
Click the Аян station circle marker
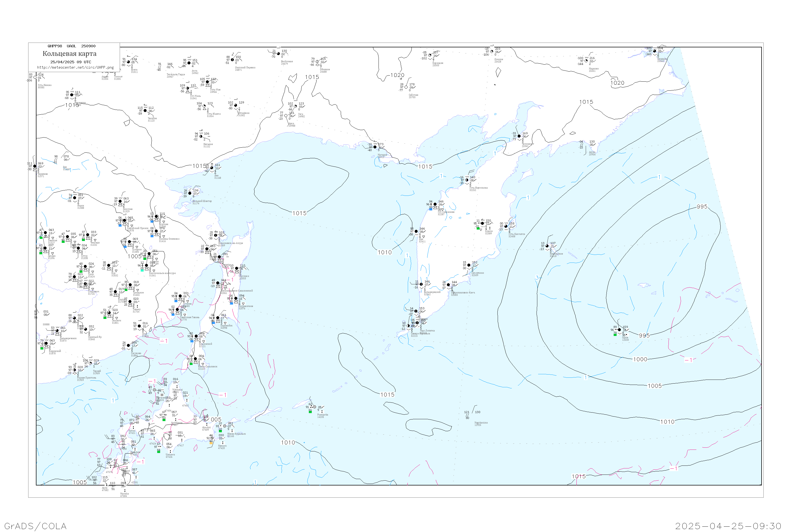[x=212, y=168]
